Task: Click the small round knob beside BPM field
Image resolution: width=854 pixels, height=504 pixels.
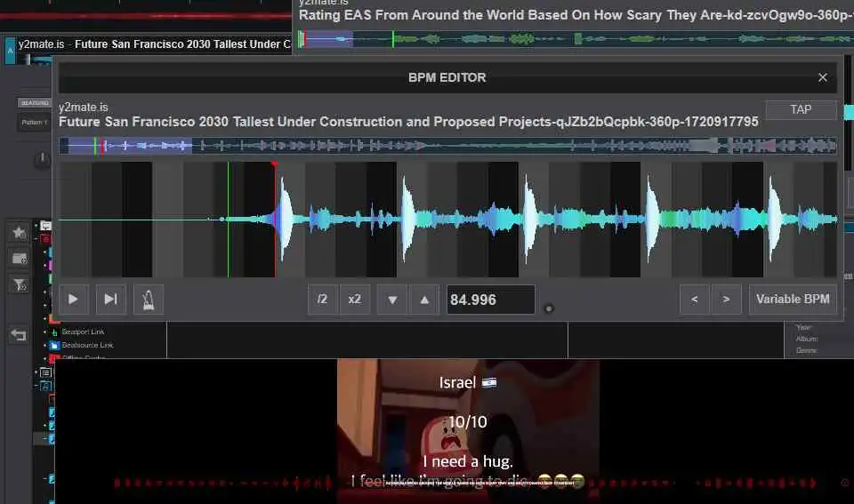Action: point(549,308)
